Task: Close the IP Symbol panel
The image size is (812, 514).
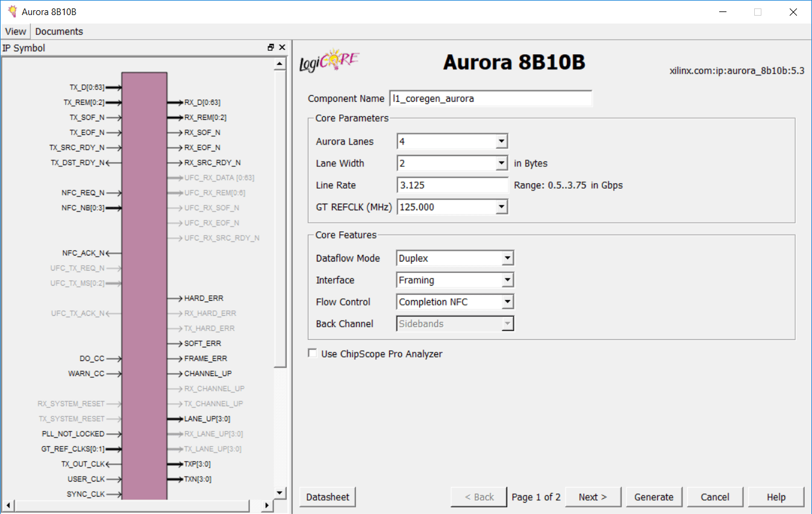Action: [x=281, y=47]
